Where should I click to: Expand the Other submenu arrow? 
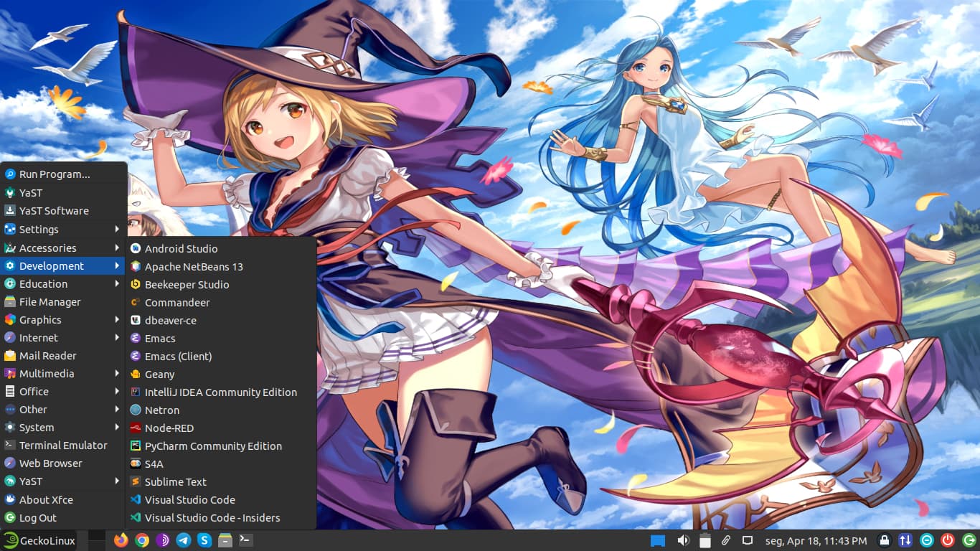point(117,410)
